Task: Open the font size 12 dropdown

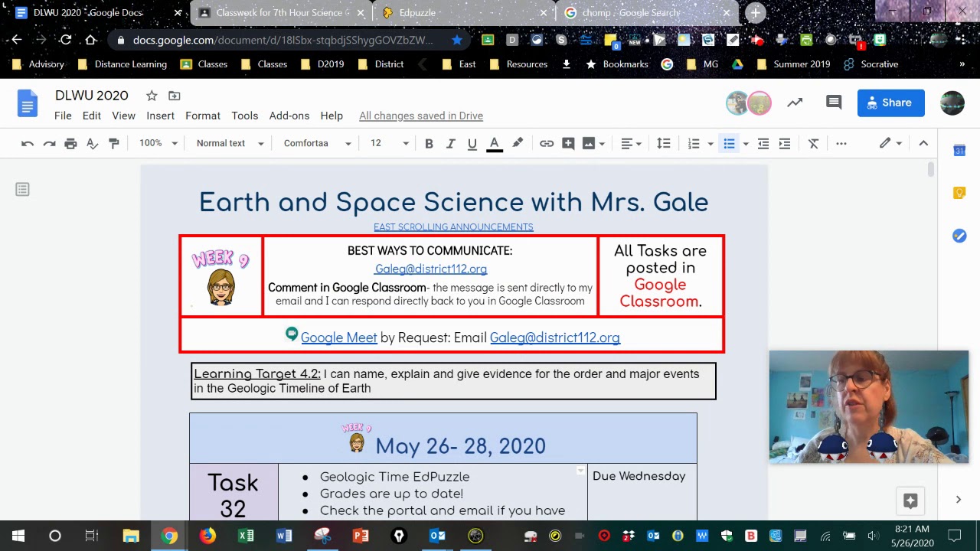Action: tap(390, 143)
